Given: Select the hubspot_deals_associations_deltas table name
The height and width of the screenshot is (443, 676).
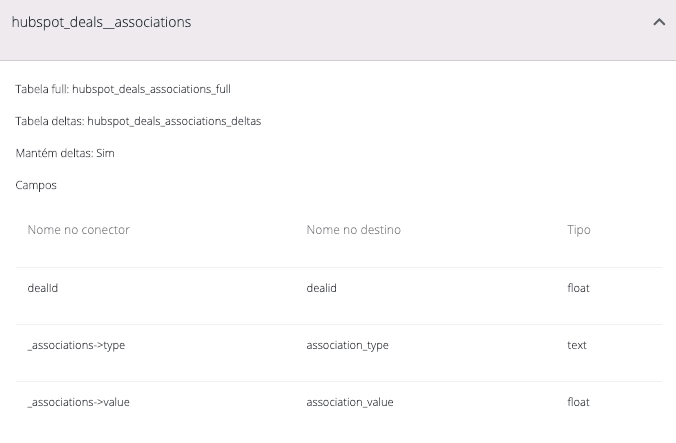Looking at the screenshot, I should 174,121.
